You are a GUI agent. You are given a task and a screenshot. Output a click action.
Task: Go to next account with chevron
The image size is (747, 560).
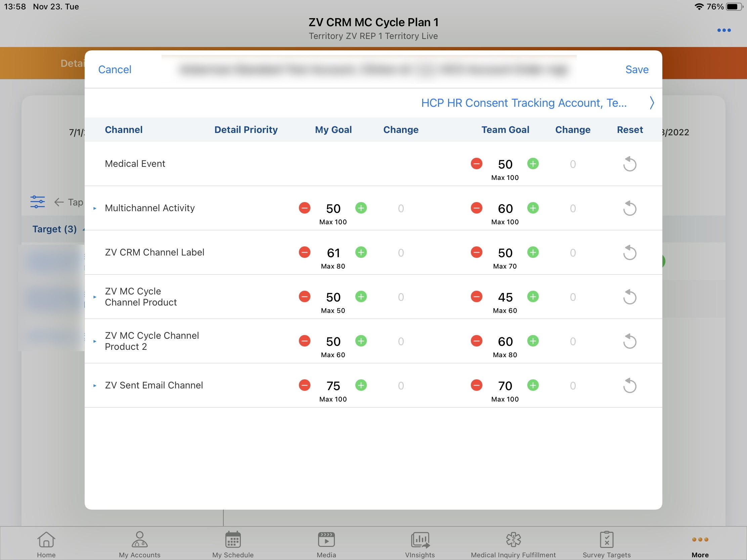[x=651, y=103]
